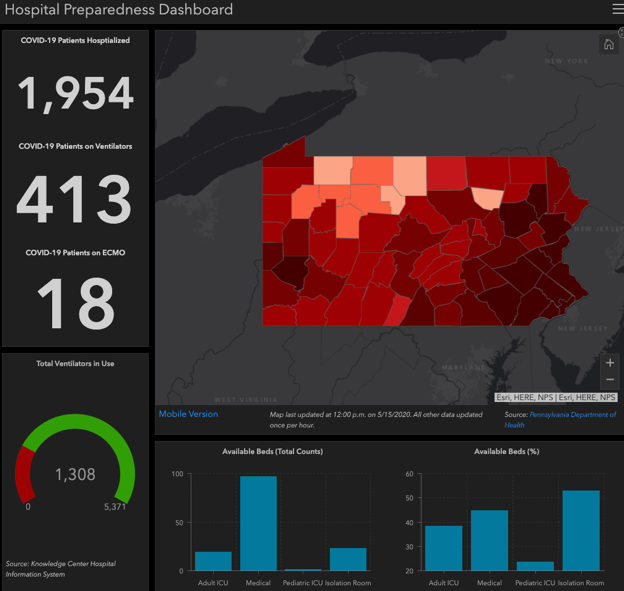Click the Esri, HERE, NPS attribution
624x591 pixels.
pos(526,397)
